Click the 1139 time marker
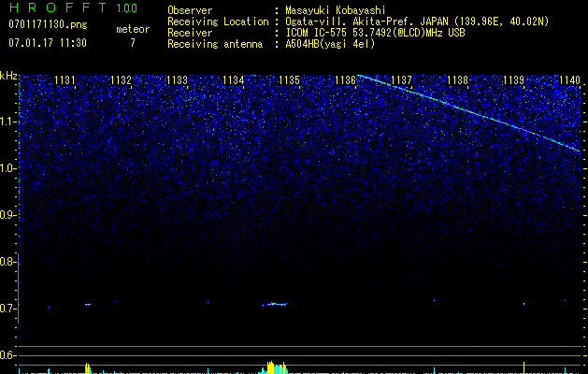 (514, 80)
